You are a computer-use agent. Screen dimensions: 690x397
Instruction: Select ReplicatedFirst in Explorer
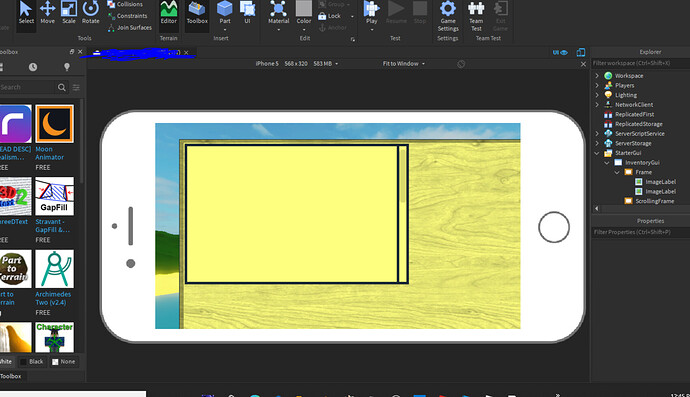click(x=634, y=114)
